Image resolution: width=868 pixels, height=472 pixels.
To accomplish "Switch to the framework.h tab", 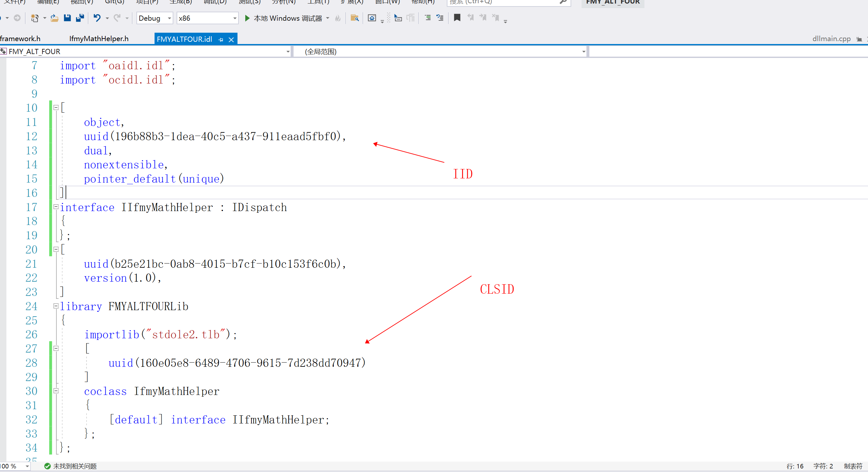I will (x=20, y=39).
